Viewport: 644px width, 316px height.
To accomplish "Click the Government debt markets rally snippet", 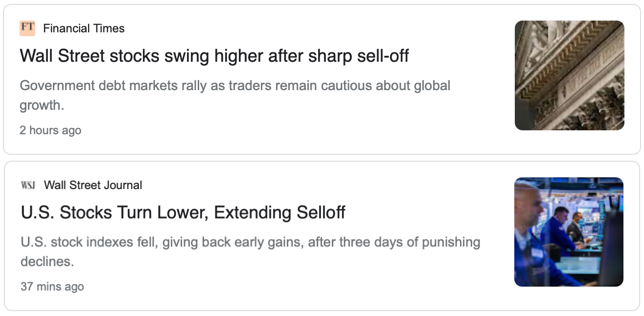I will (235, 95).
